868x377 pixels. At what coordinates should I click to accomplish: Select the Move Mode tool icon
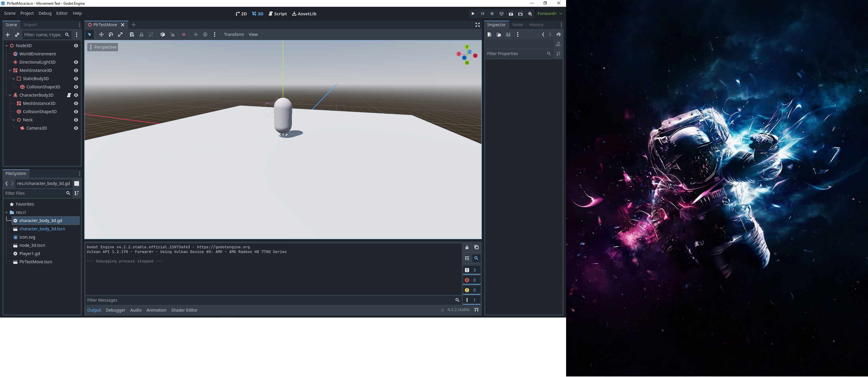101,35
